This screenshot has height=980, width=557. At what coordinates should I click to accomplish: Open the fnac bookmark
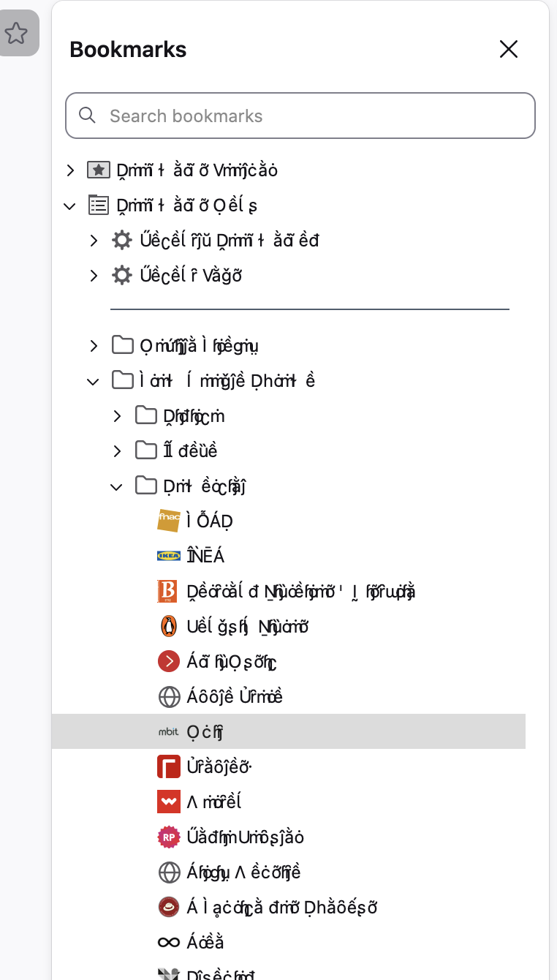coord(209,521)
